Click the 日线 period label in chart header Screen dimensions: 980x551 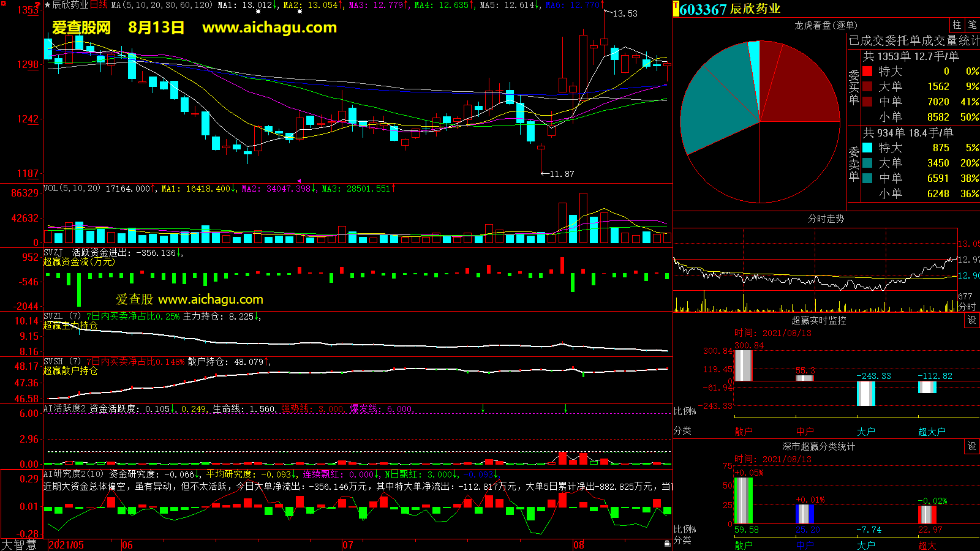[x=99, y=5]
